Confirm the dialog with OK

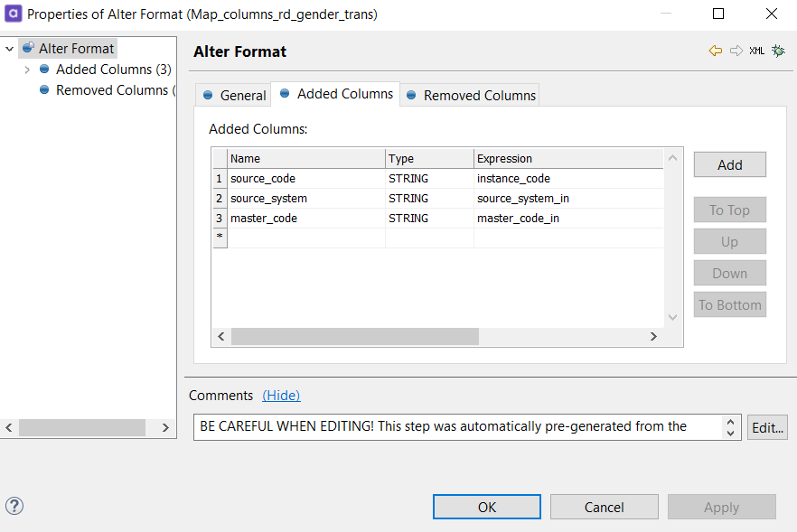pos(486,506)
